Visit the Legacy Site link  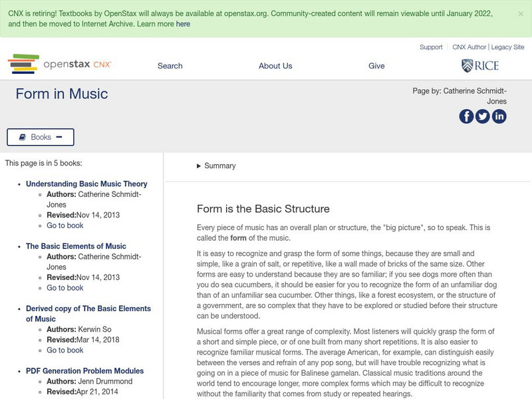(507, 47)
